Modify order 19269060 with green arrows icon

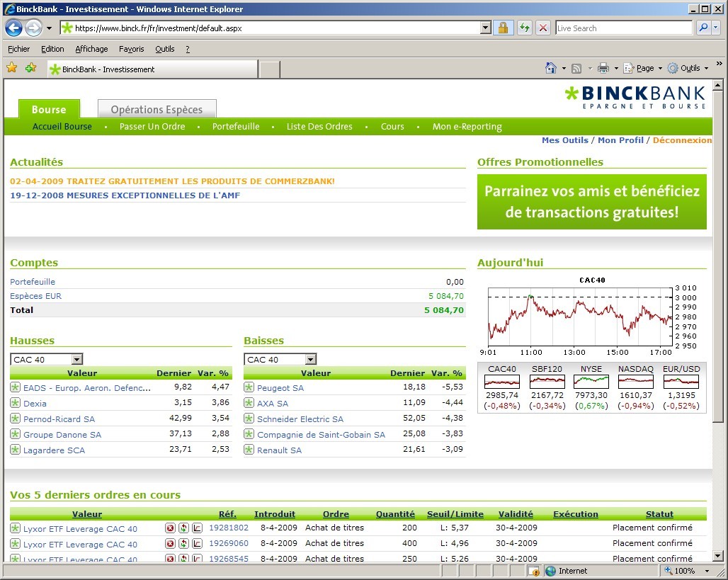(x=184, y=544)
